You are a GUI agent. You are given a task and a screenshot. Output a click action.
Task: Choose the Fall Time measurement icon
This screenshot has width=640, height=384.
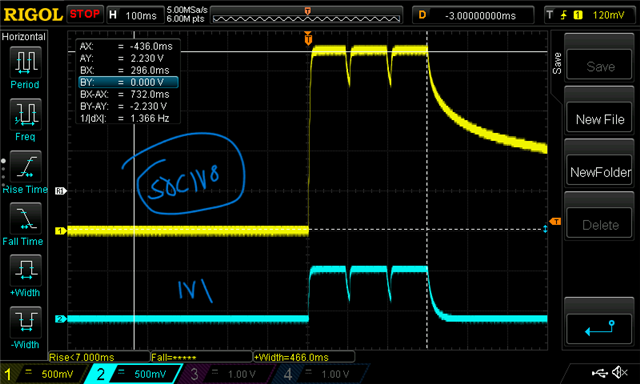click(25, 218)
